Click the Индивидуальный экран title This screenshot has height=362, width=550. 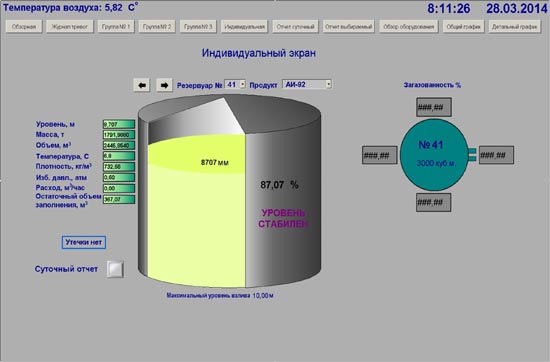click(259, 53)
